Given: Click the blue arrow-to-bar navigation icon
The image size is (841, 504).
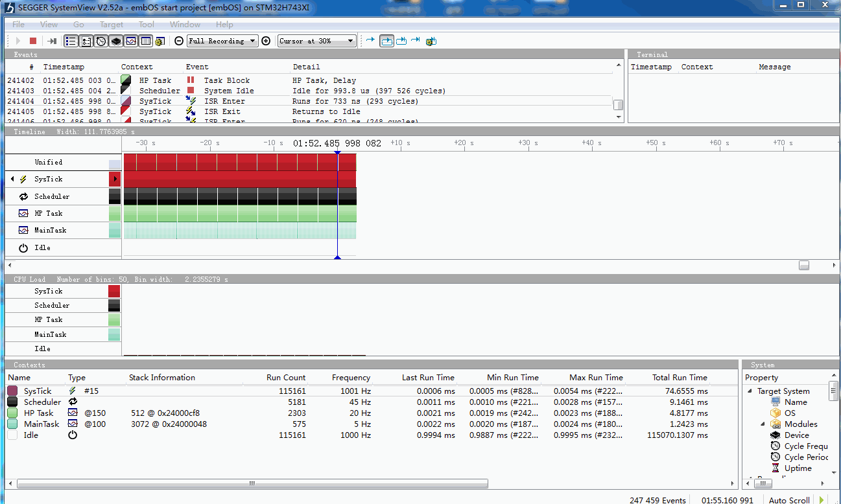Looking at the screenshot, I should click(x=416, y=40).
